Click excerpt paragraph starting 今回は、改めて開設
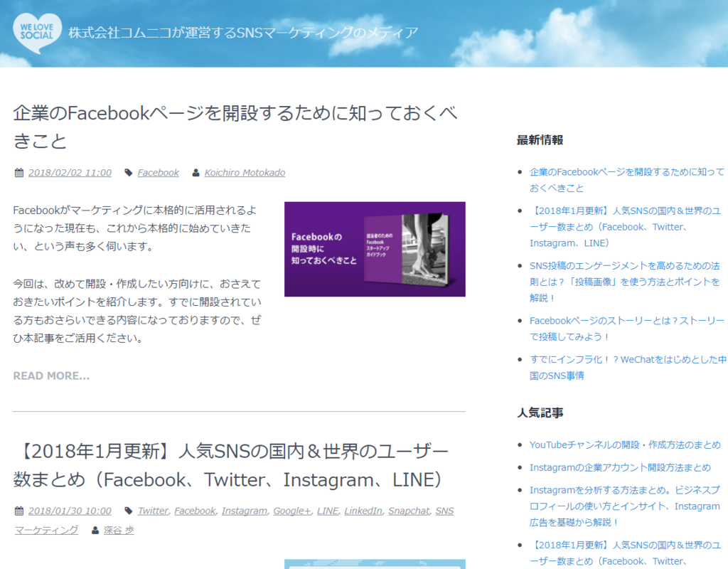The width and height of the screenshot is (728, 569). click(137, 311)
